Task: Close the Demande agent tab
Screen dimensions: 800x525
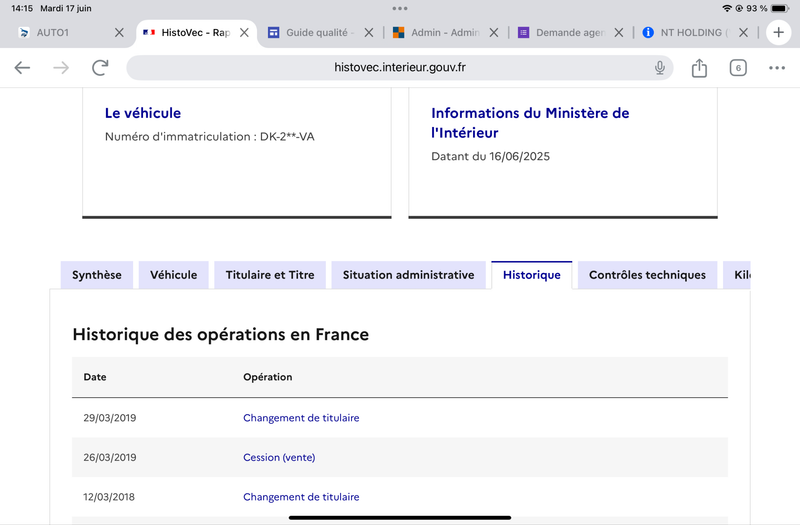Action: [618, 33]
